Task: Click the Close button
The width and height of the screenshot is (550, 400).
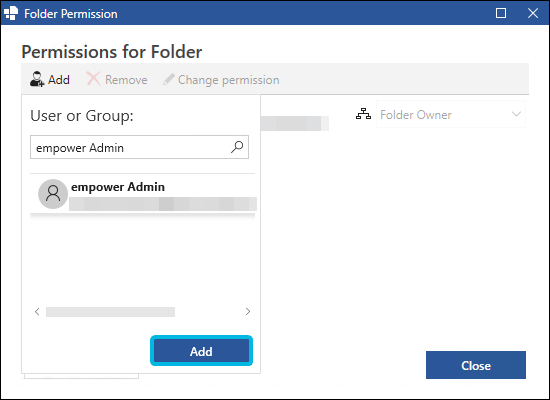Action: [476, 365]
